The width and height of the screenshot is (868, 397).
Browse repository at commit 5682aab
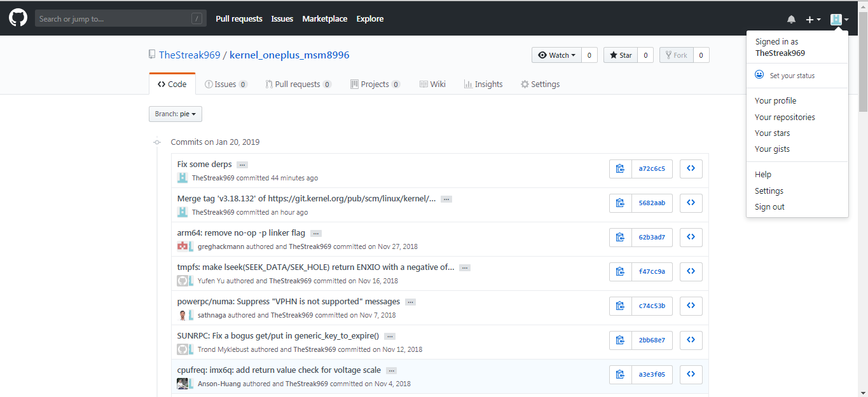[x=691, y=203]
